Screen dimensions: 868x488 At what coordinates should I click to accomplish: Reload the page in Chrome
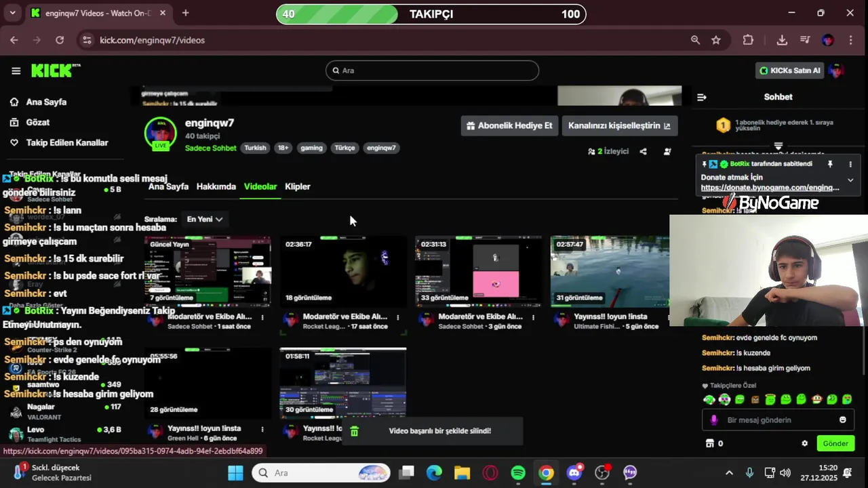[60, 40]
